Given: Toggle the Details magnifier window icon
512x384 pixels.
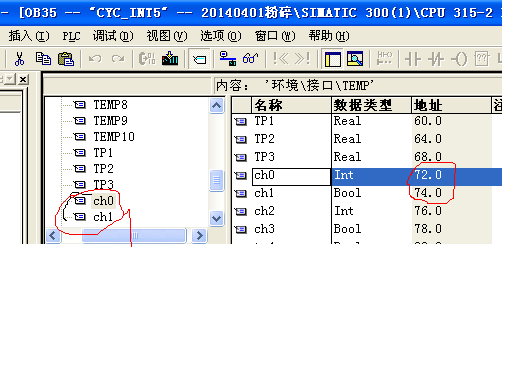Looking at the screenshot, I should (x=355, y=59).
